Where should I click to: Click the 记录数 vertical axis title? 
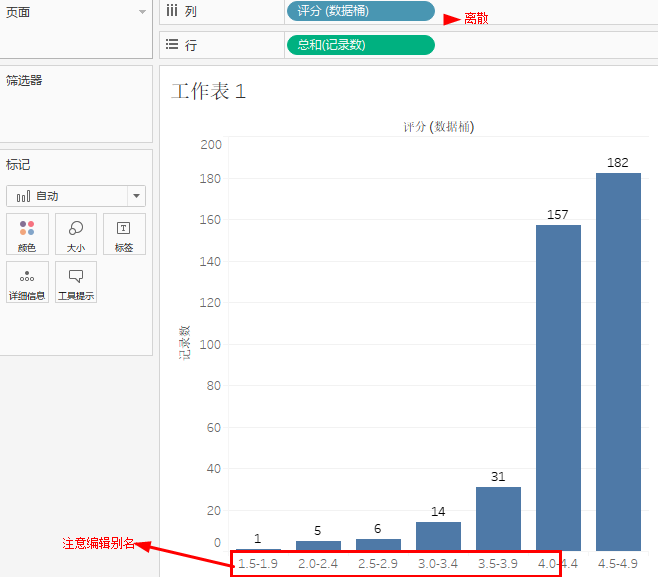pyautogui.click(x=185, y=343)
